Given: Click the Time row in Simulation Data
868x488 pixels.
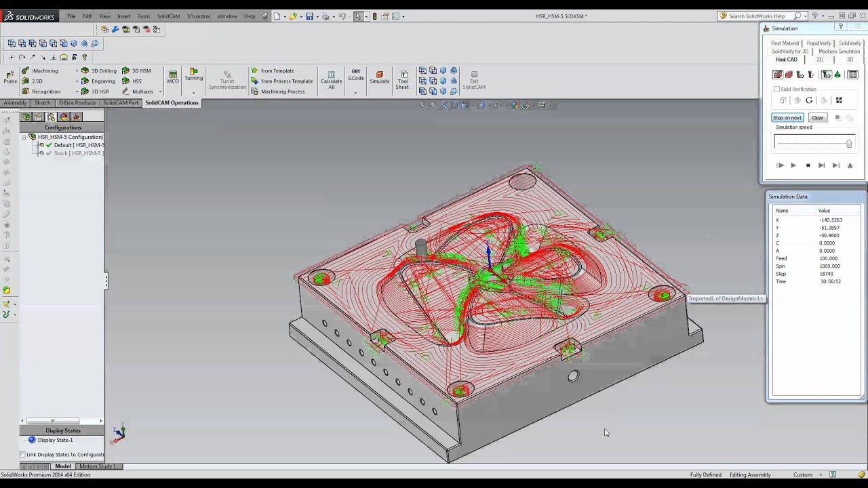Looking at the screenshot, I should point(816,281).
